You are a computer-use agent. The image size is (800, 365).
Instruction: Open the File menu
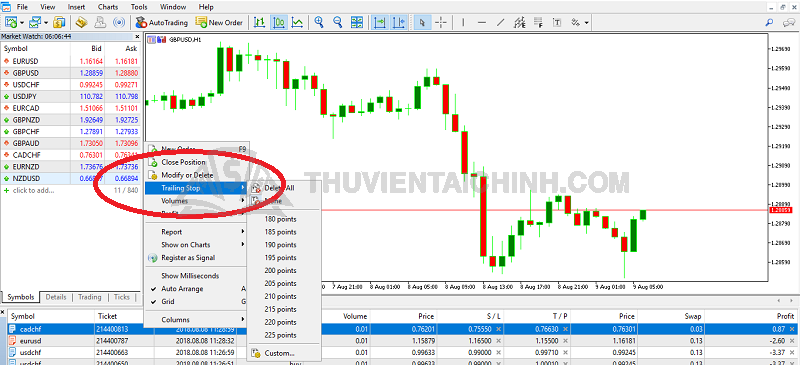pyautogui.click(x=22, y=7)
